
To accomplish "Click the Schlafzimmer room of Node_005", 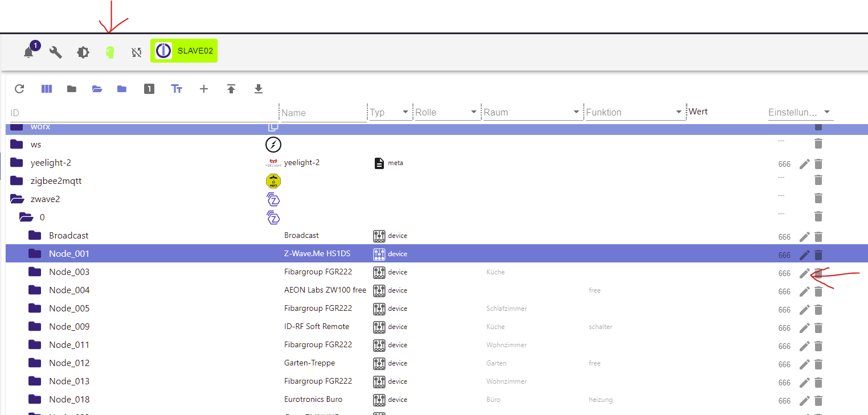I will [506, 309].
